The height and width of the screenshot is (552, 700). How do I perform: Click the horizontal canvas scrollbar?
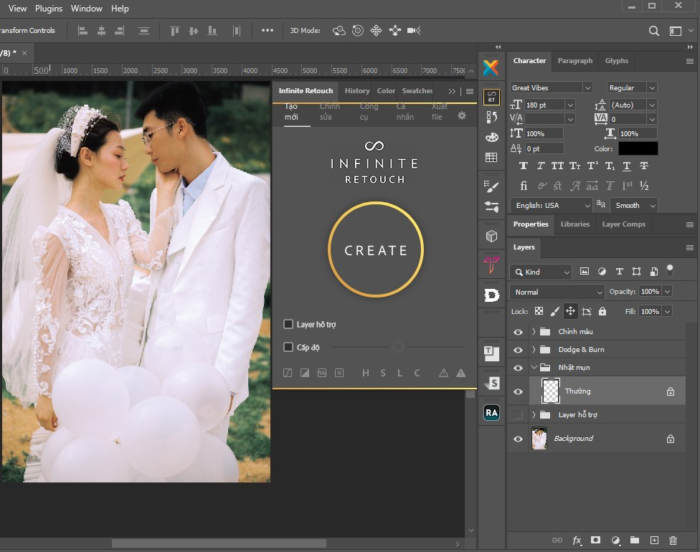219,544
